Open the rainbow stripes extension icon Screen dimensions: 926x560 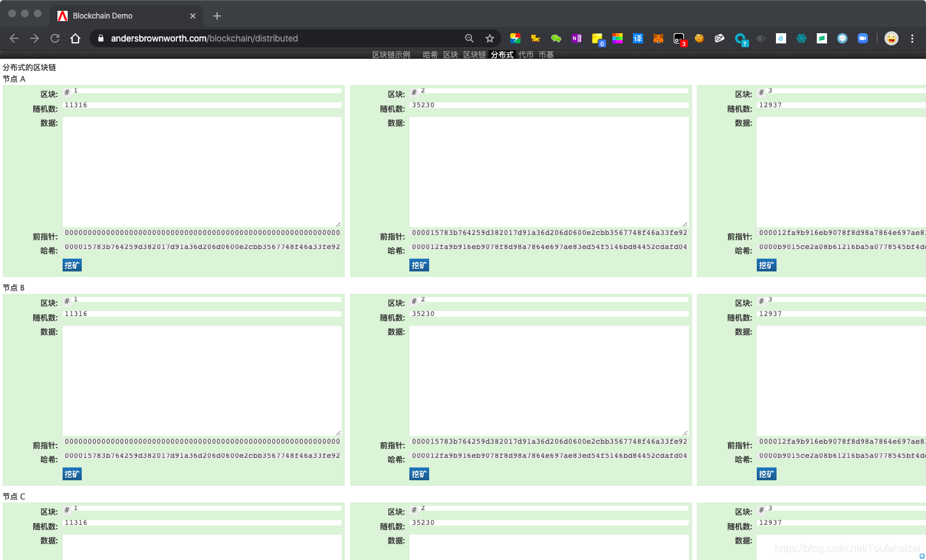[x=618, y=38]
